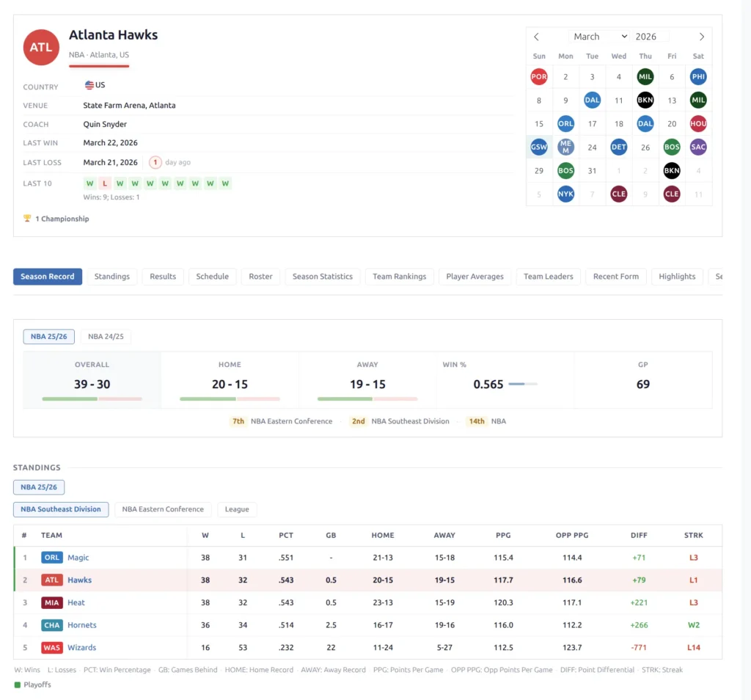Click the MIA badge in standings

(52, 602)
